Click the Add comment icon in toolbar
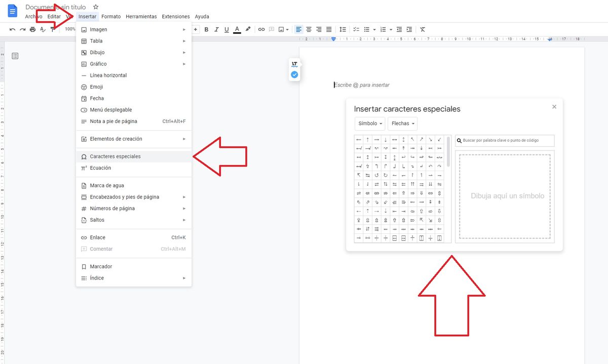 tap(272, 29)
